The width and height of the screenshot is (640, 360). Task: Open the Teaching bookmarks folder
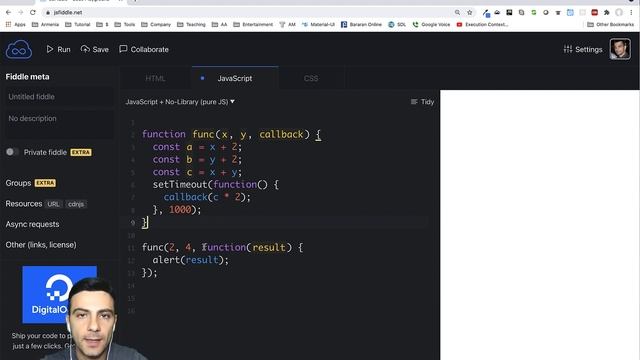[191, 24]
